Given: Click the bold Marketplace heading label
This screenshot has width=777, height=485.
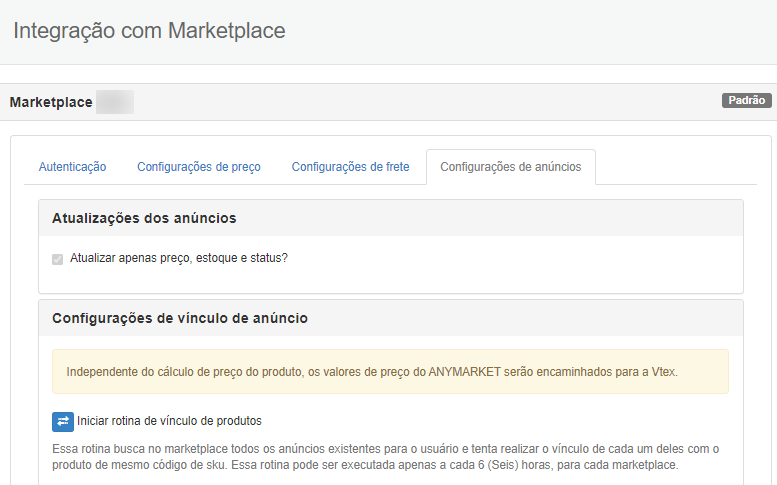Looking at the screenshot, I should (51, 102).
